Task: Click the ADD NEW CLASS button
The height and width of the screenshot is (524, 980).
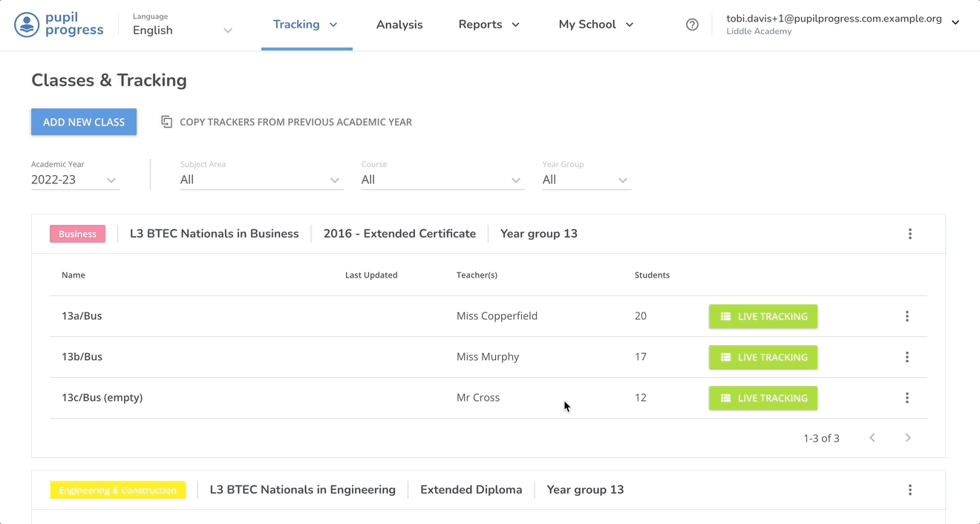Action: [83, 121]
